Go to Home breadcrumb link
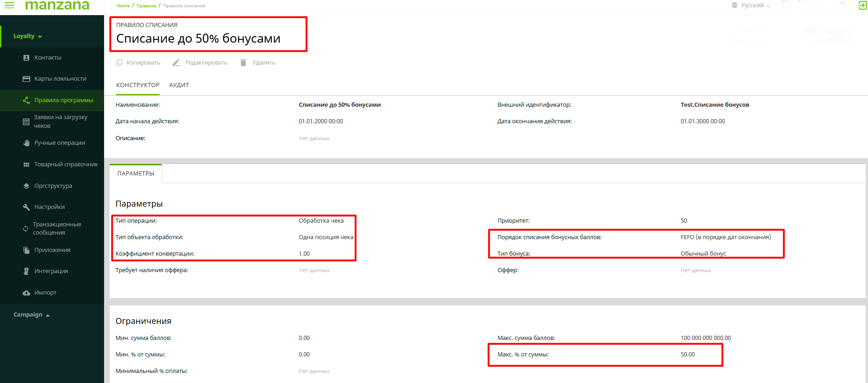 pyautogui.click(x=123, y=6)
